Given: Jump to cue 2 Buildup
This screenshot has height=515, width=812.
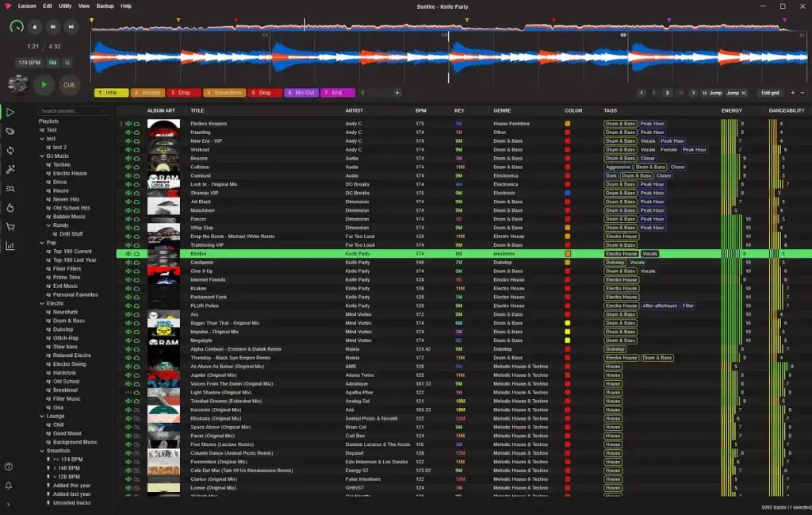Looking at the screenshot, I should 147,93.
